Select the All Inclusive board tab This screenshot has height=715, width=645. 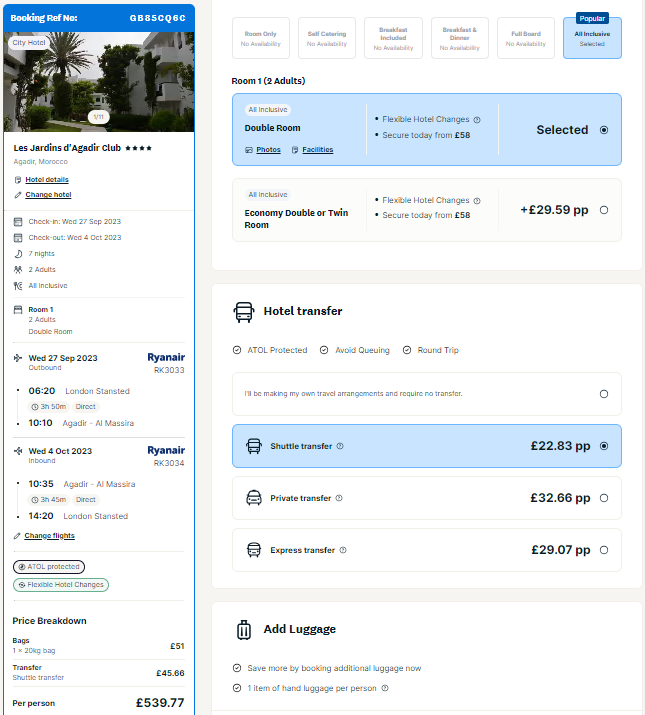pyautogui.click(x=592, y=38)
